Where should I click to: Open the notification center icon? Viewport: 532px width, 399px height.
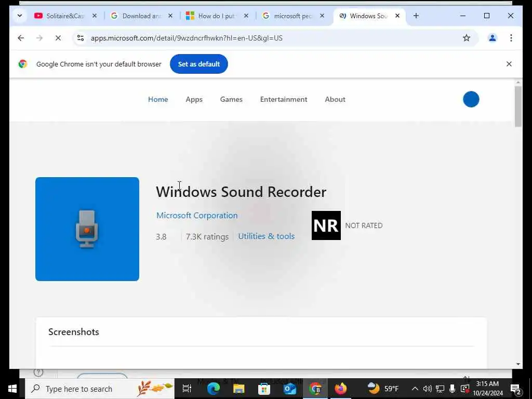pyautogui.click(x=515, y=389)
